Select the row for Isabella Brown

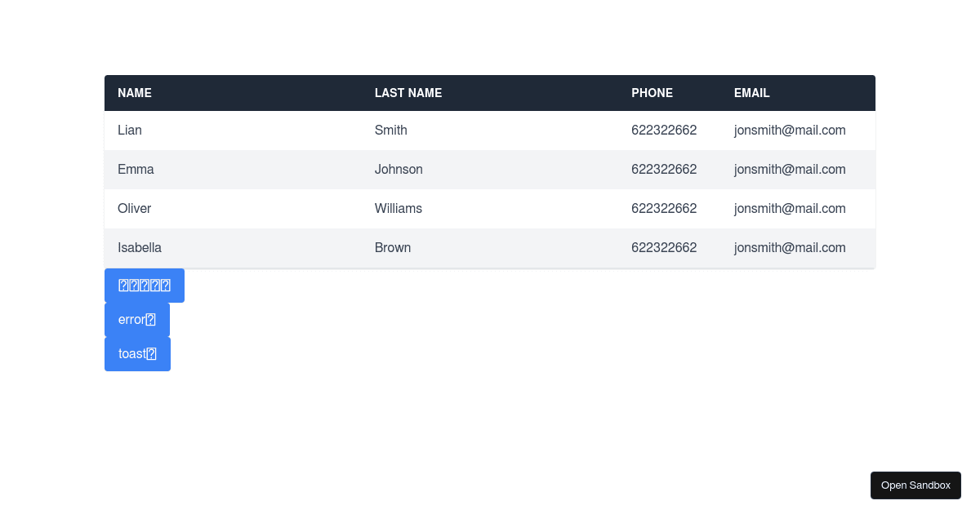pyautogui.click(x=490, y=248)
